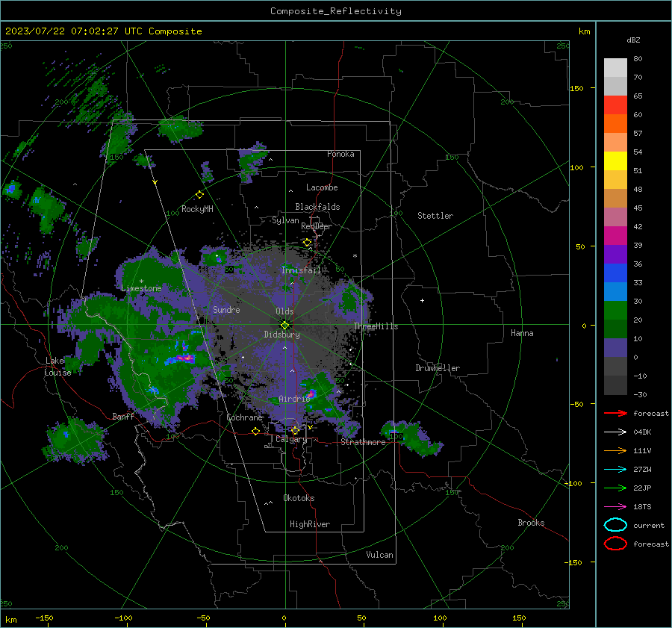The height and width of the screenshot is (628, 672).
Task: Select the orange 111V arrow icon
Action: click(x=615, y=450)
